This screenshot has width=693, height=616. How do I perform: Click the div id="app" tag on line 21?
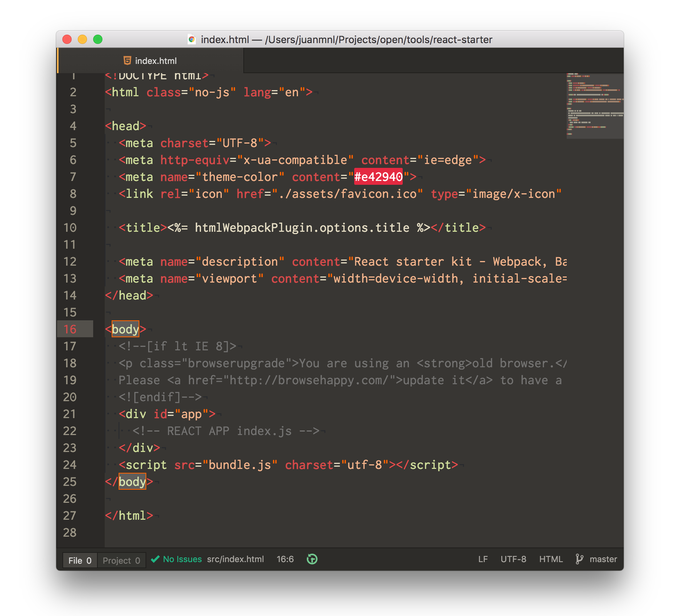(167, 414)
